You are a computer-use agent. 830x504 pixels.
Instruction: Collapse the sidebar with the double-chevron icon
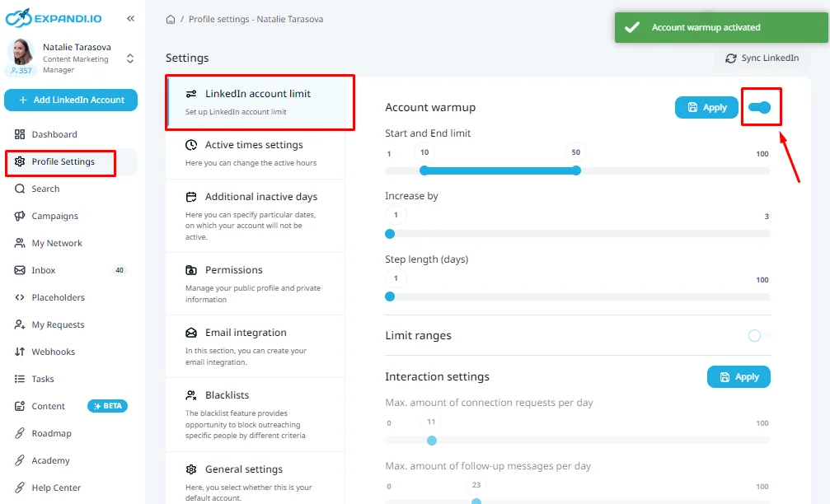(x=131, y=18)
